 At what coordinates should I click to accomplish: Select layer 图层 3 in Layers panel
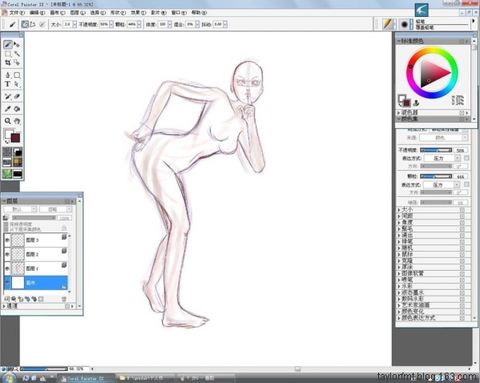click(x=36, y=240)
